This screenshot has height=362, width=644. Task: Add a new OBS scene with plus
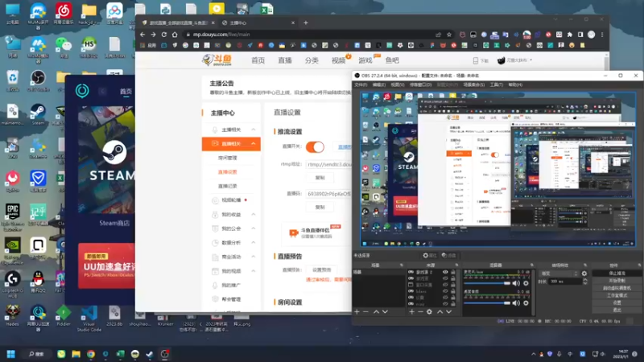tap(357, 312)
